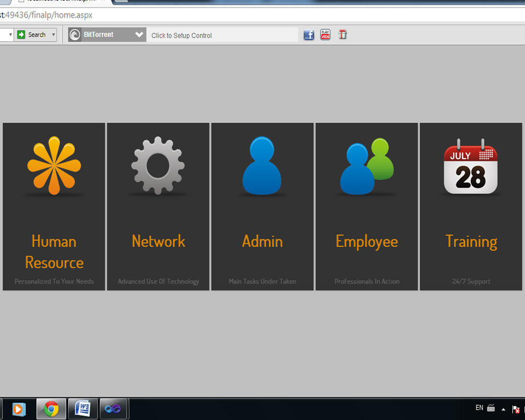Open the Employee title link

[366, 241]
